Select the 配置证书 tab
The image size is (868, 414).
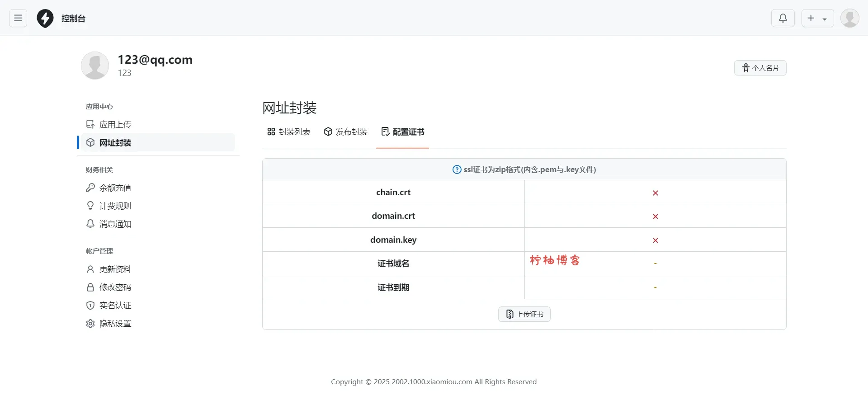tap(403, 132)
